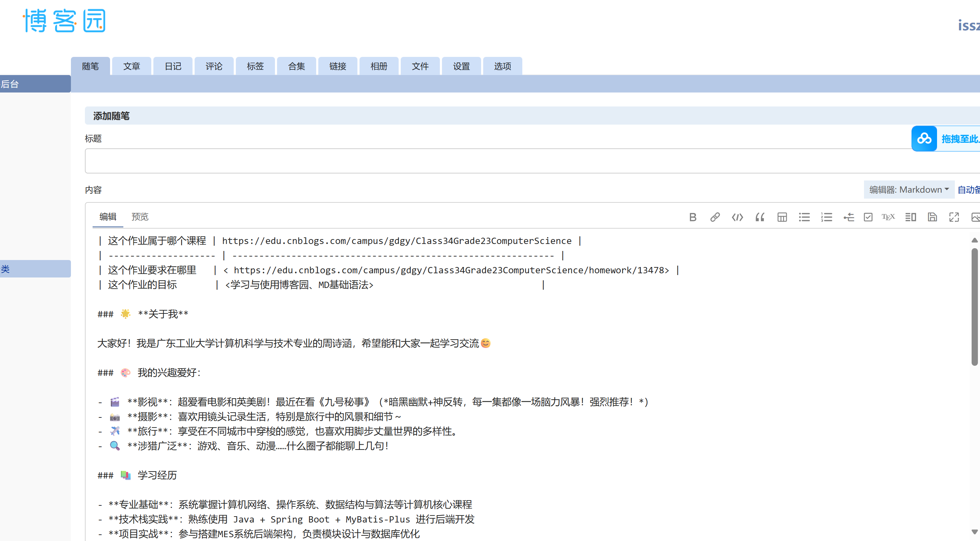980x541 pixels.
Task: Insert an image from the toolbar
Action: (x=975, y=217)
